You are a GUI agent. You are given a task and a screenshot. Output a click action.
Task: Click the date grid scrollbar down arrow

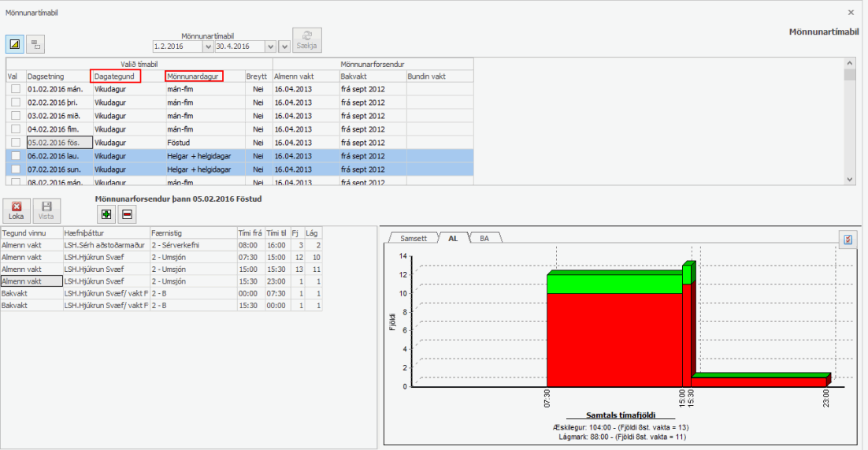coord(850,179)
